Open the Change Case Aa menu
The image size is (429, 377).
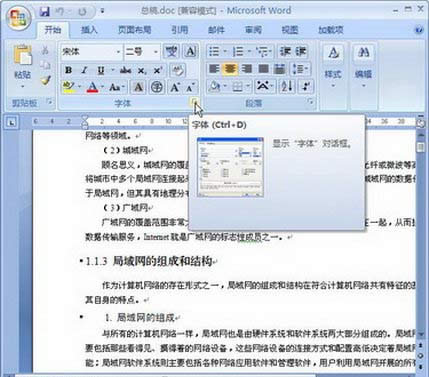[116, 87]
